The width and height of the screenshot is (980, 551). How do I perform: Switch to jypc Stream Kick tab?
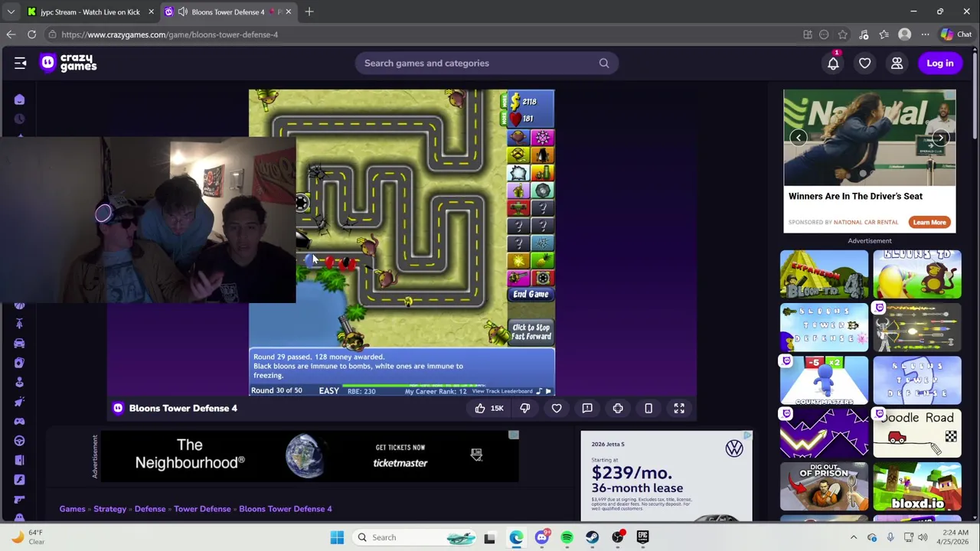click(x=90, y=11)
